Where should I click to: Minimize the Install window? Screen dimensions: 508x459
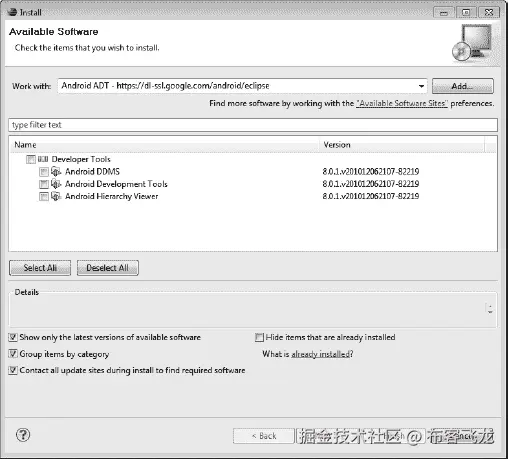[x=444, y=13]
